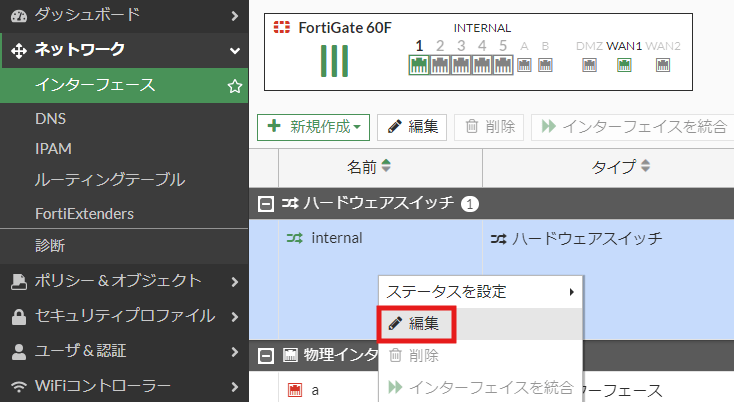
Task: Open the 新規作成 dropdown button
Action: pos(313,127)
